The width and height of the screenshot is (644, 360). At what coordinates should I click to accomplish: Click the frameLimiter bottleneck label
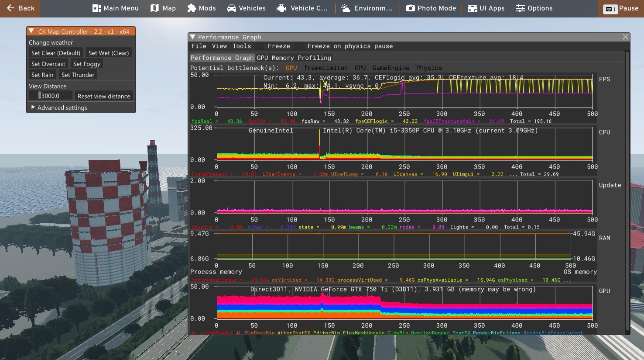326,68
